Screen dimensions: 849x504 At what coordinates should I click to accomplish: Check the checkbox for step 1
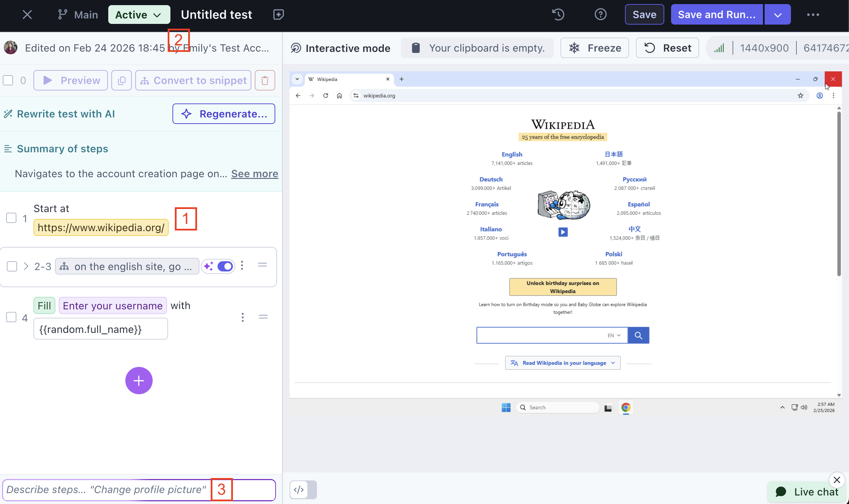pos(12,218)
